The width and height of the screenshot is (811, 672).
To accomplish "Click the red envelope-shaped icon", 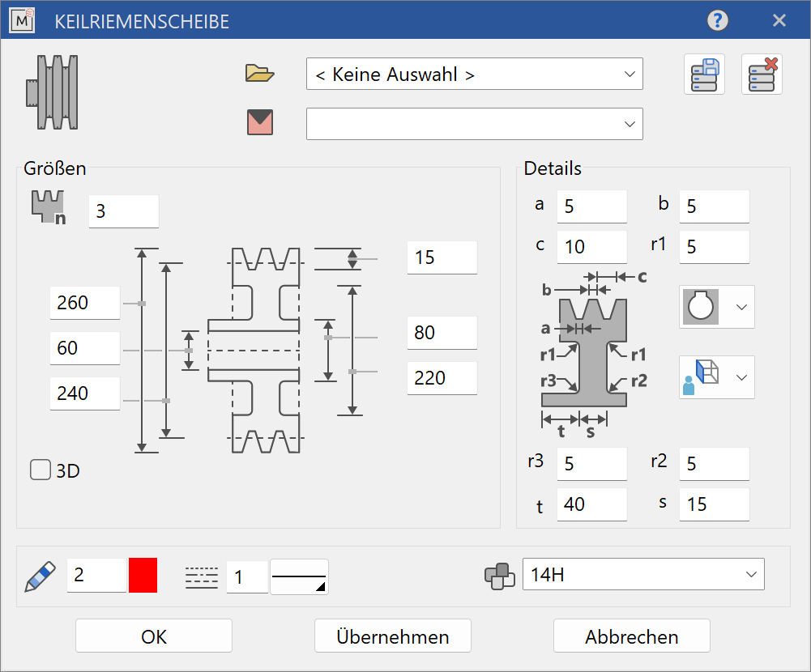I will pos(260,122).
